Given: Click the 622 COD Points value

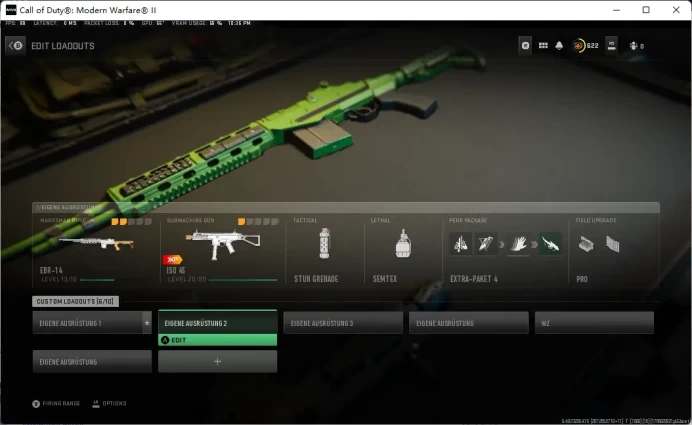Looking at the screenshot, I should click(x=593, y=45).
